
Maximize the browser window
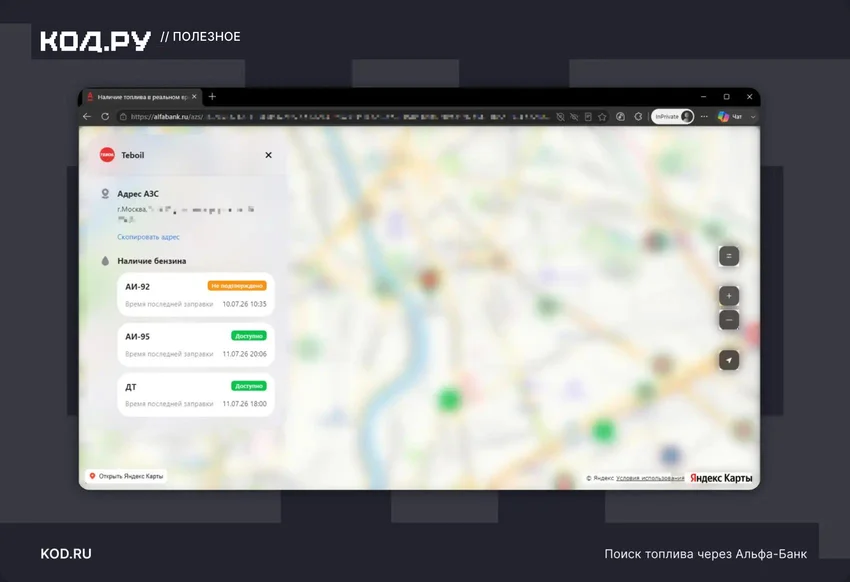[726, 97]
